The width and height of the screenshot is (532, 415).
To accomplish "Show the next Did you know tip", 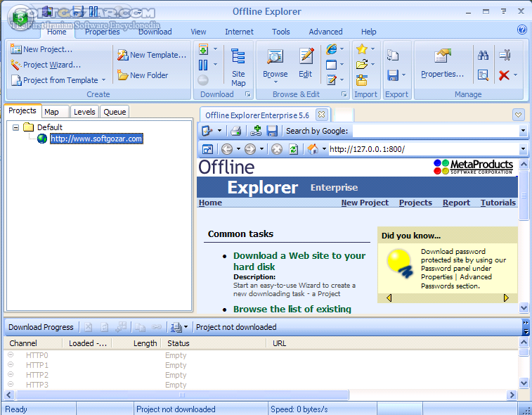I will click(x=506, y=298).
